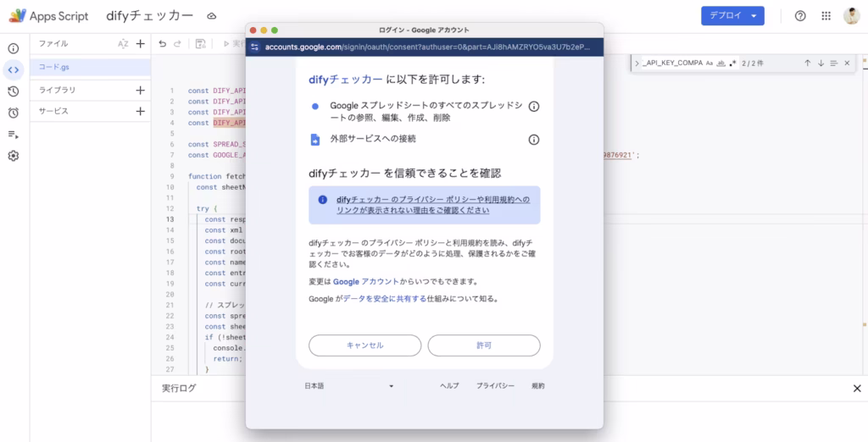Open the 日本語 language dropdown

(x=349, y=386)
